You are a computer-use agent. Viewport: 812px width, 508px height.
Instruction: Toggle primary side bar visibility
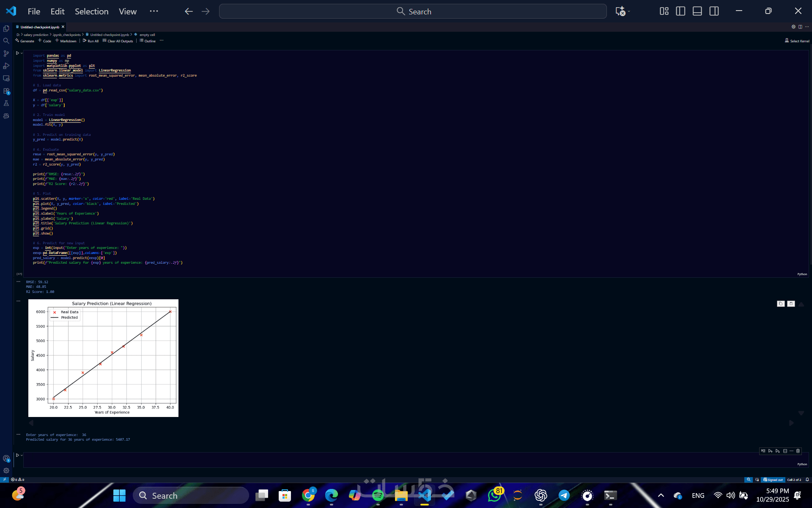tap(680, 11)
